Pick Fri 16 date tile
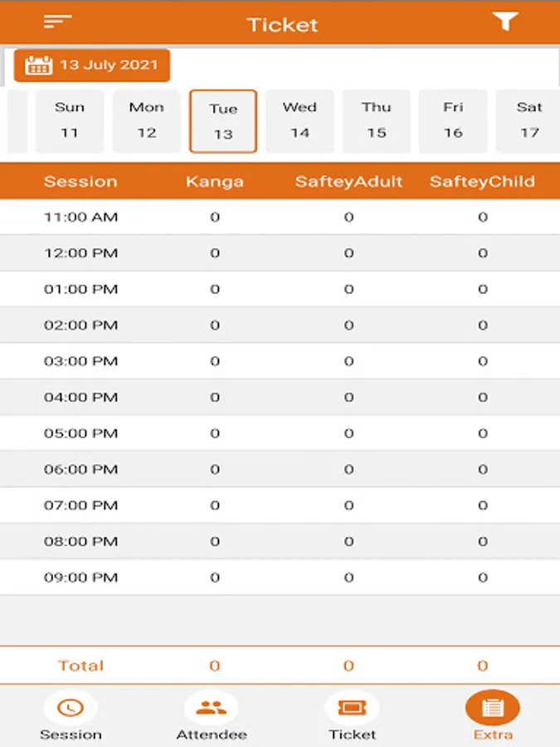Screen dimensions: 560x747 click(x=453, y=121)
